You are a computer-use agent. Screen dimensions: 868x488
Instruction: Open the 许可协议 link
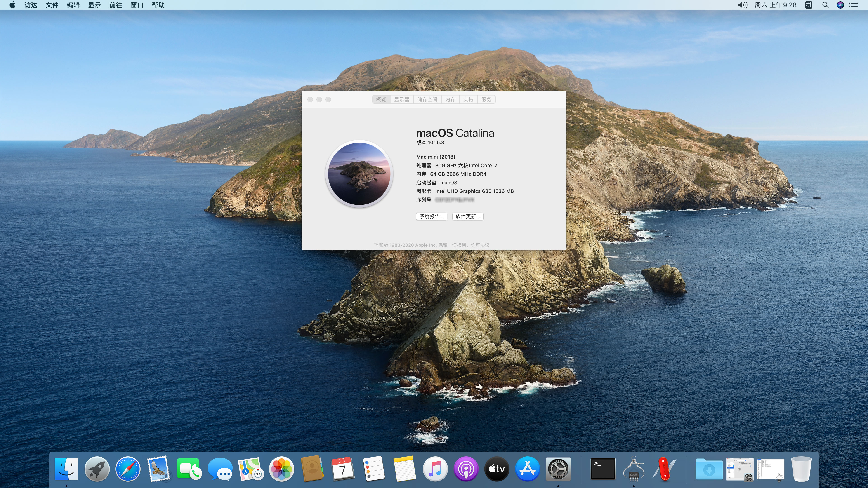[480, 245]
